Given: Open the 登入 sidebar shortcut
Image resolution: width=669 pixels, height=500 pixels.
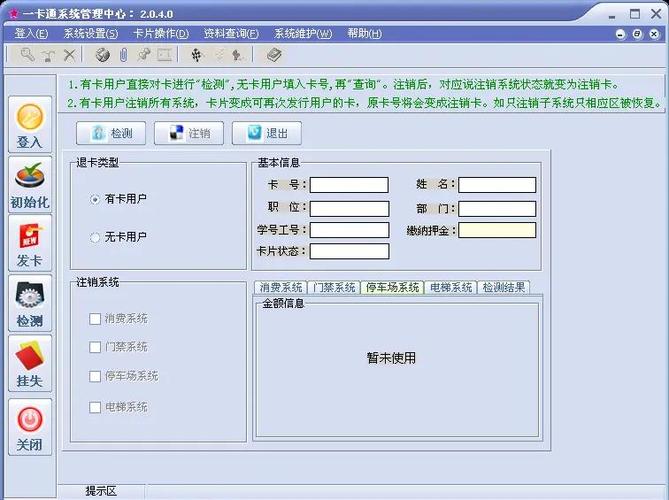Looking at the screenshot, I should [30, 125].
